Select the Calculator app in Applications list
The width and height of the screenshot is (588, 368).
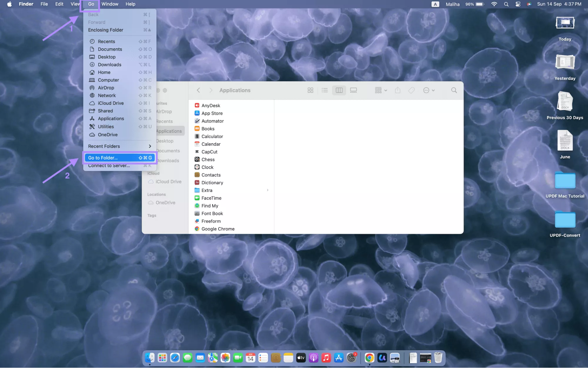(x=212, y=136)
